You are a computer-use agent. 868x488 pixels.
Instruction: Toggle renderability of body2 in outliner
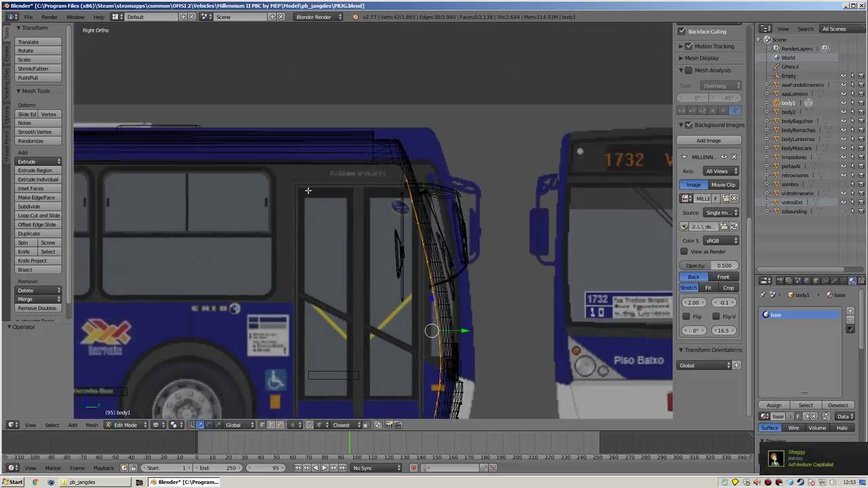[x=861, y=112]
